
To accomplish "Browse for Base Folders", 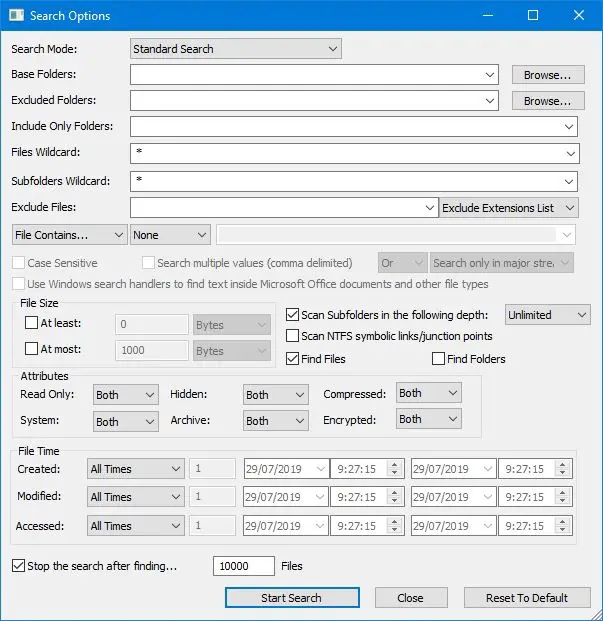I will [x=548, y=75].
